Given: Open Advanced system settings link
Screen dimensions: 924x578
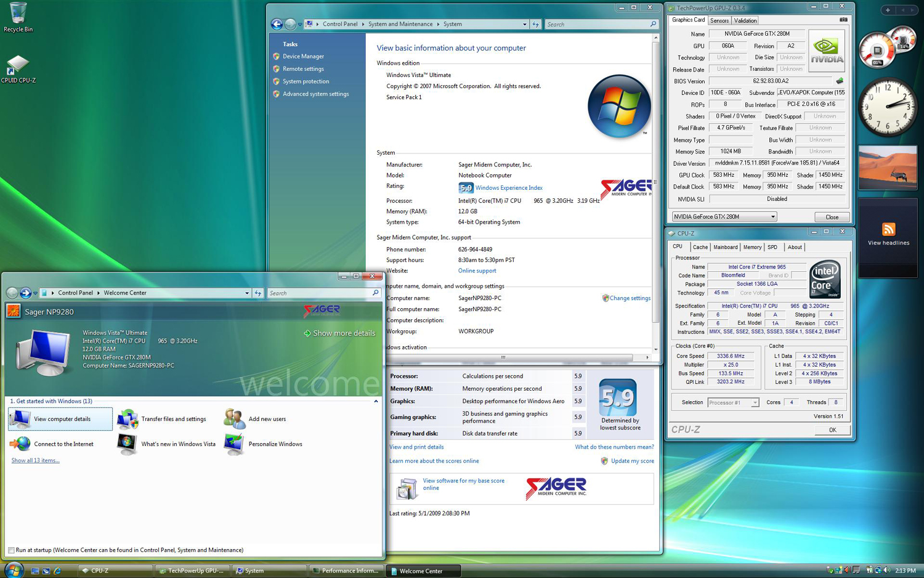Looking at the screenshot, I should point(315,94).
